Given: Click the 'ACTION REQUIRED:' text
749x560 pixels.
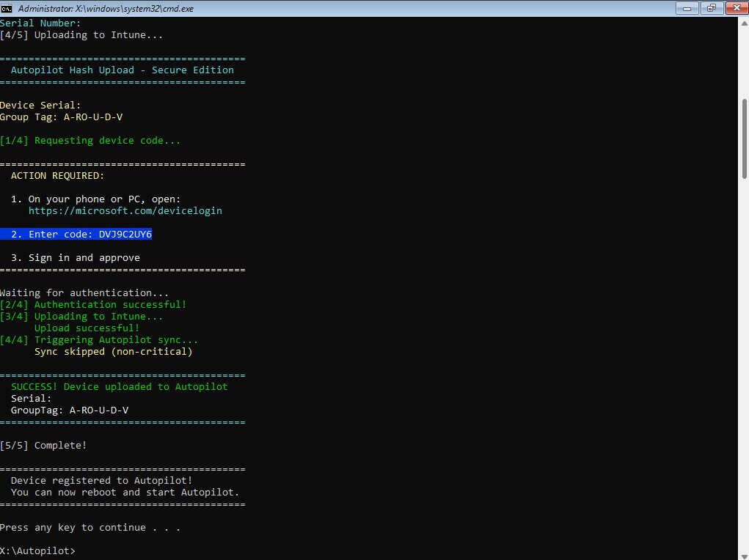Looking at the screenshot, I should point(57,176).
